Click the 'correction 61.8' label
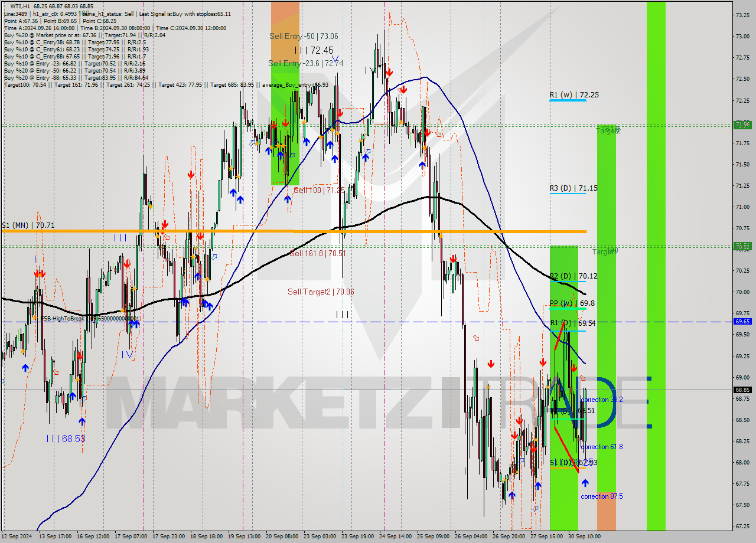This screenshot has width=756, height=543. (601, 447)
